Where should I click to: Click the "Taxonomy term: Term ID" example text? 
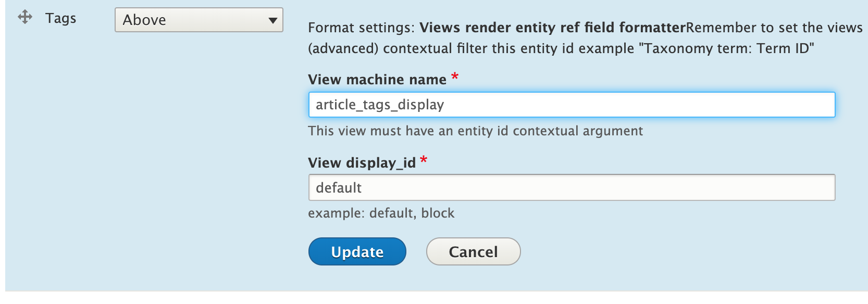click(726, 48)
